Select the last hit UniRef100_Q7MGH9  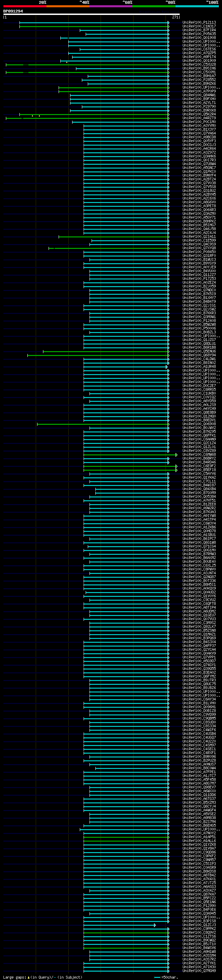pyautogui.click(x=199, y=971)
